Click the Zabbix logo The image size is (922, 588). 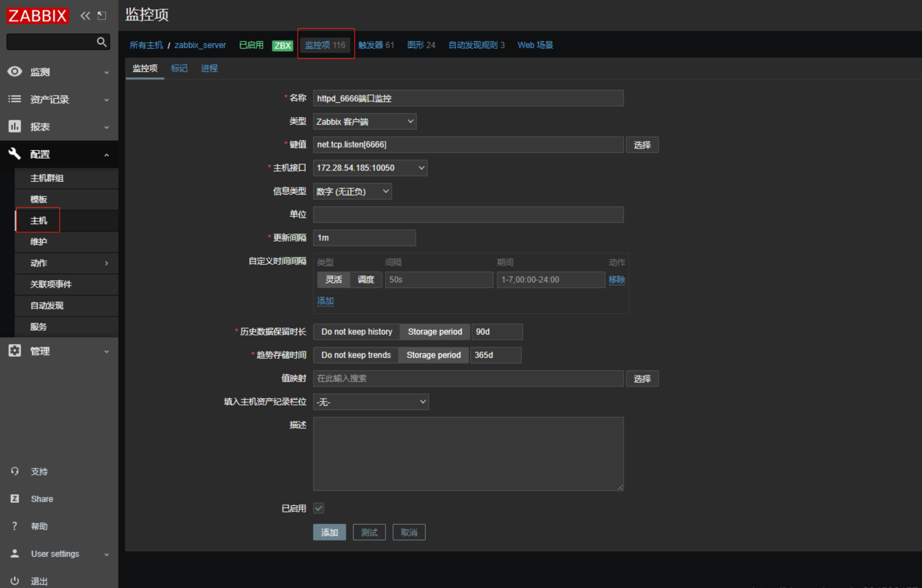tap(37, 16)
